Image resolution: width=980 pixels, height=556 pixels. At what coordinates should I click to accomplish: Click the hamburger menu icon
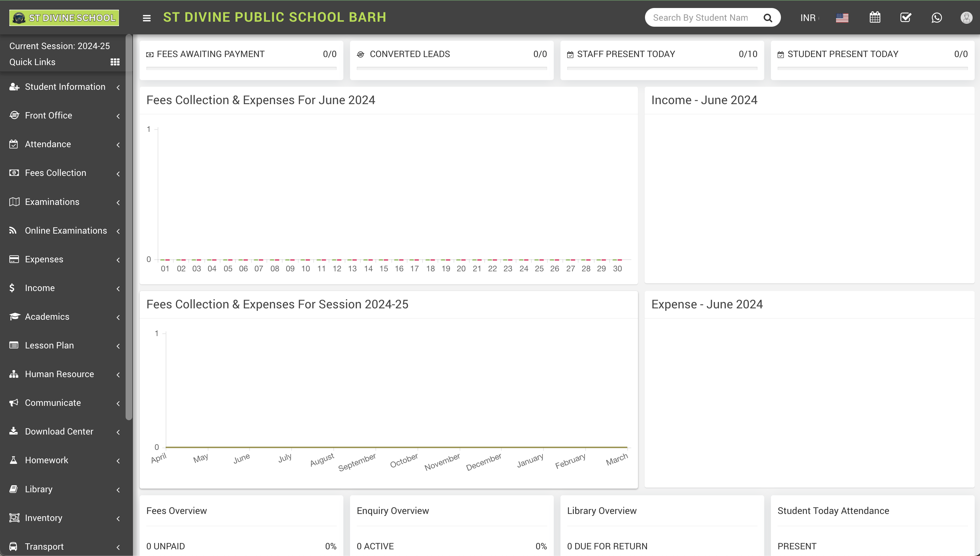pyautogui.click(x=146, y=18)
